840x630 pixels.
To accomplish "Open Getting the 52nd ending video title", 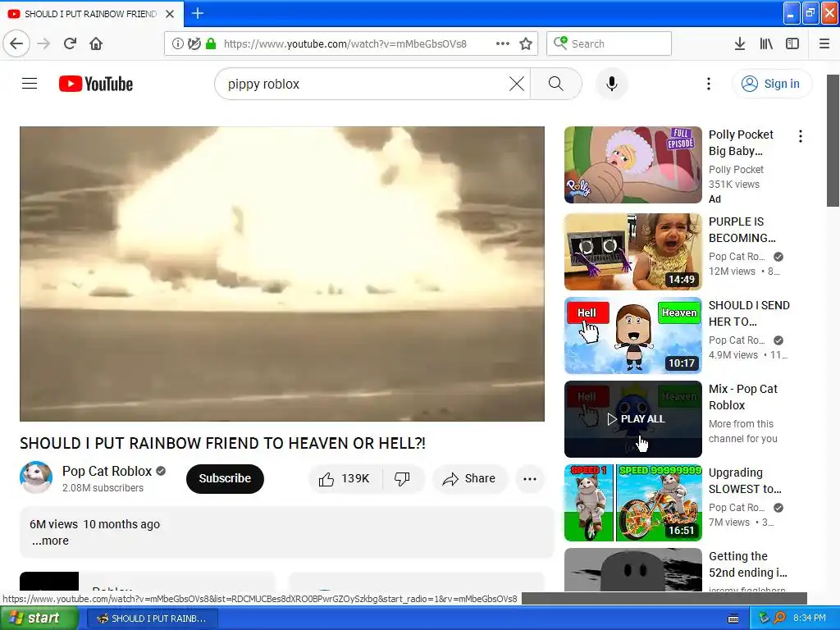I will click(x=748, y=564).
